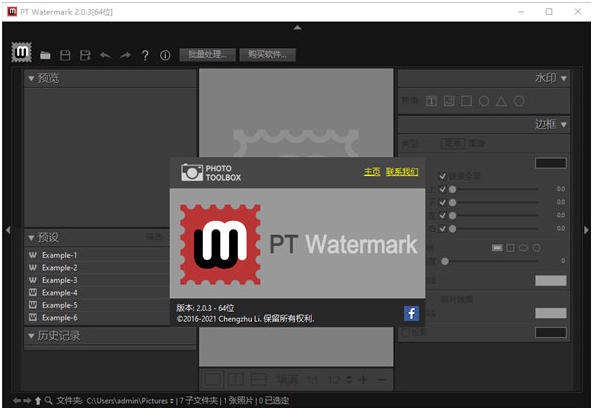Zoom in with the plus icon
Viewport: 593px width, 408px height.
tap(363, 379)
